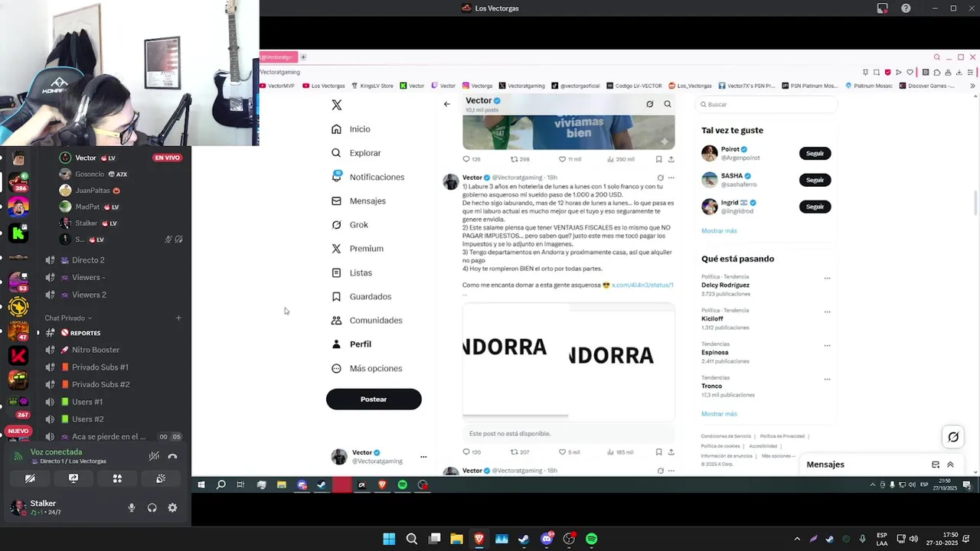Open Explorar in X sidebar
Viewport: 980px width, 551px height.
pyautogui.click(x=356, y=153)
